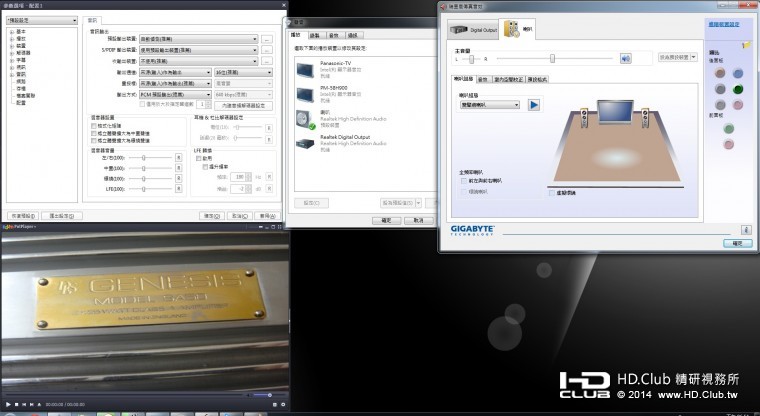The image size is (760, 416).
Task: Click the orange rear panel jack icon
Action: coord(720,73)
